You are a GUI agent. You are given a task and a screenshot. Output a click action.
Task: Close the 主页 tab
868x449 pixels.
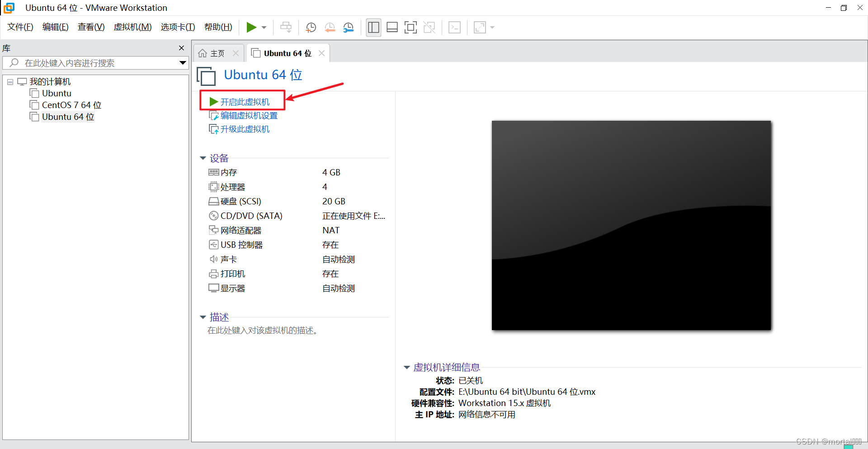(236, 53)
